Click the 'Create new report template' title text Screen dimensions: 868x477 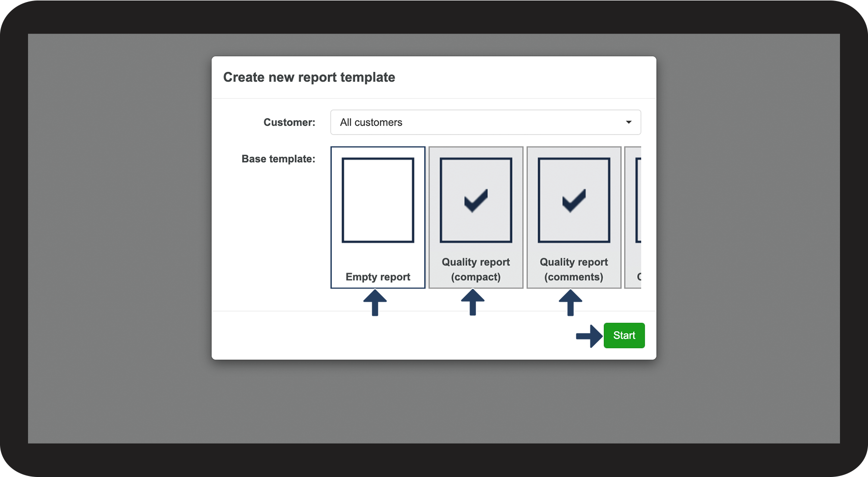pos(309,77)
